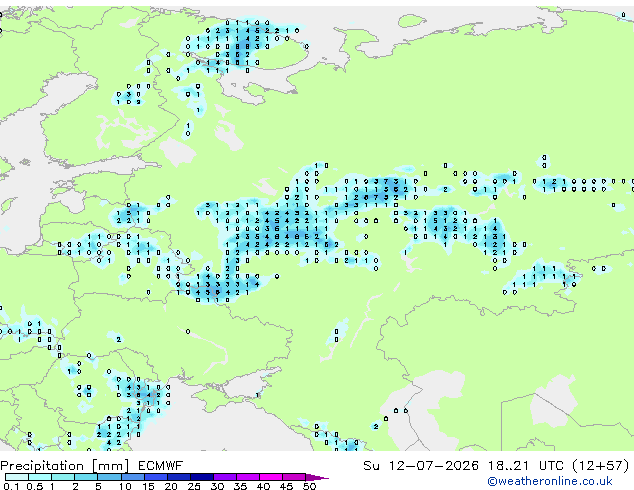
Task: Select the 5–10 mm legend swatch
Action: [x=109, y=477]
